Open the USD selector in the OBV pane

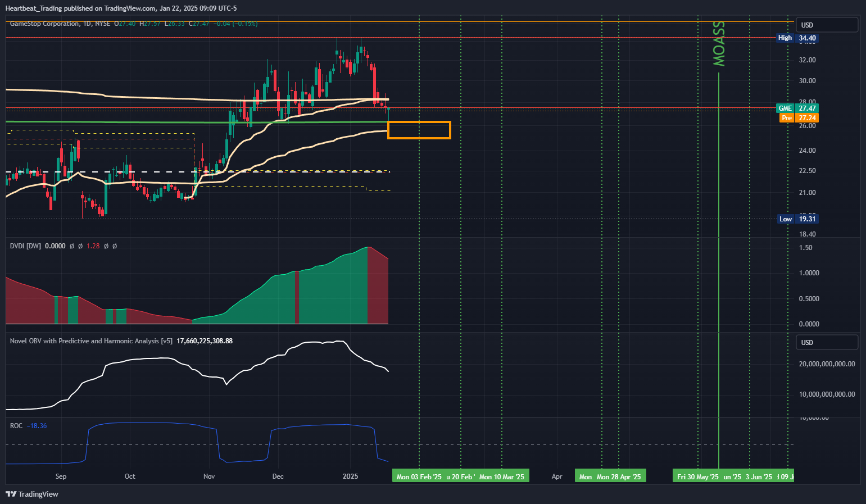pos(827,342)
